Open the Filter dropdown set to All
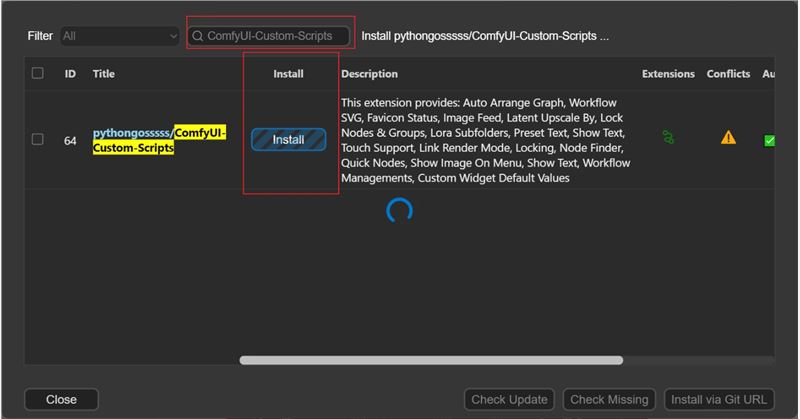This screenshot has width=800, height=419. pyautogui.click(x=120, y=36)
